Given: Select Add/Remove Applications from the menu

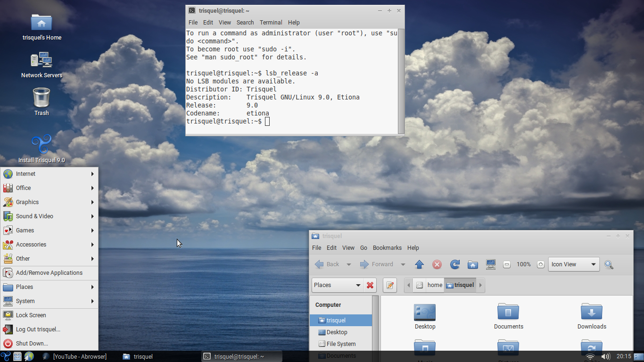Looking at the screenshot, I should click(x=49, y=273).
